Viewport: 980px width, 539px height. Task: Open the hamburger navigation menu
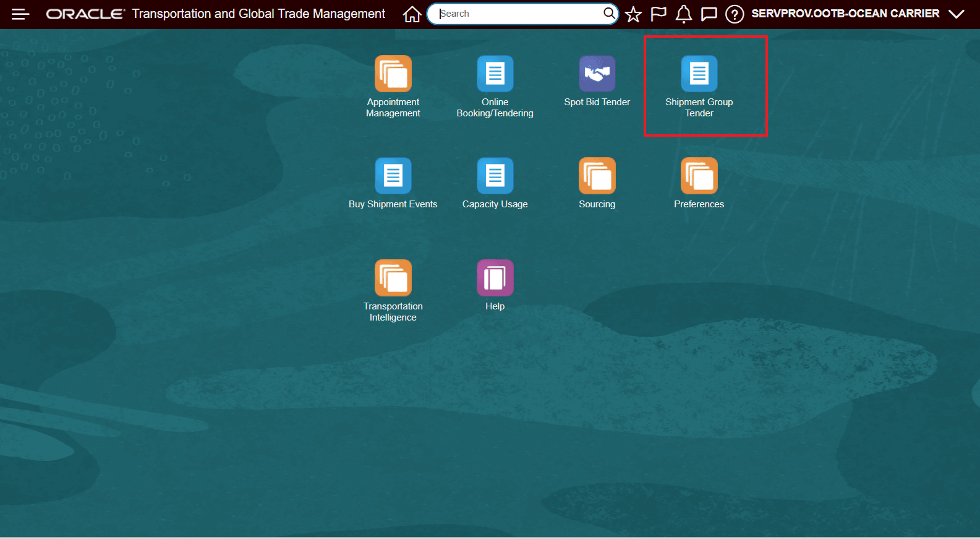pos(20,14)
